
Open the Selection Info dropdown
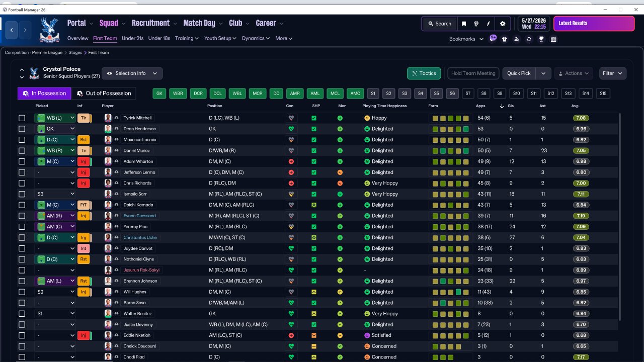click(x=132, y=73)
